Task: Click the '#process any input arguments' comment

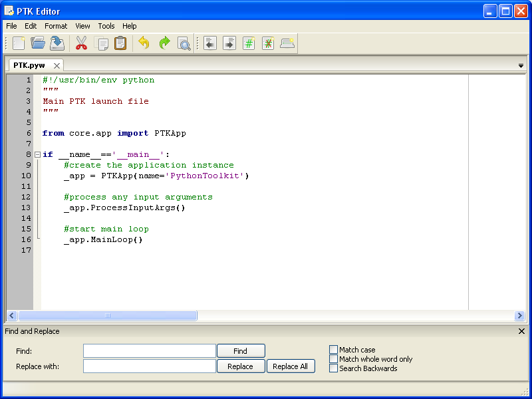Action: click(x=138, y=197)
